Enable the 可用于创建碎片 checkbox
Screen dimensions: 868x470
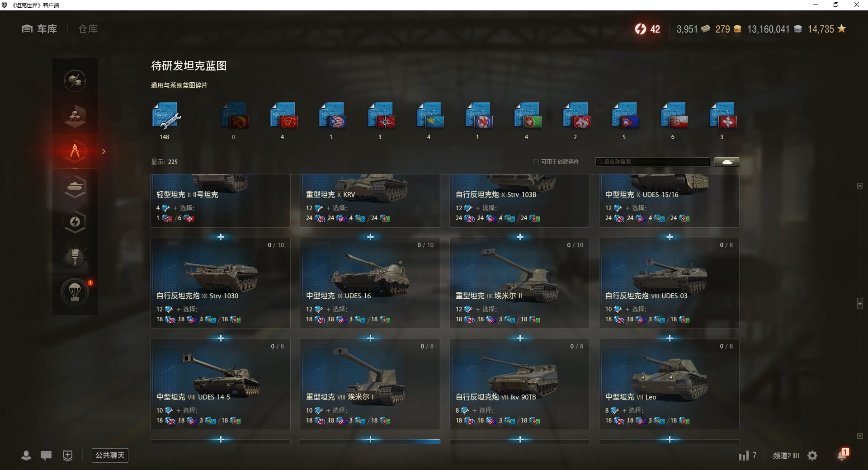point(536,162)
